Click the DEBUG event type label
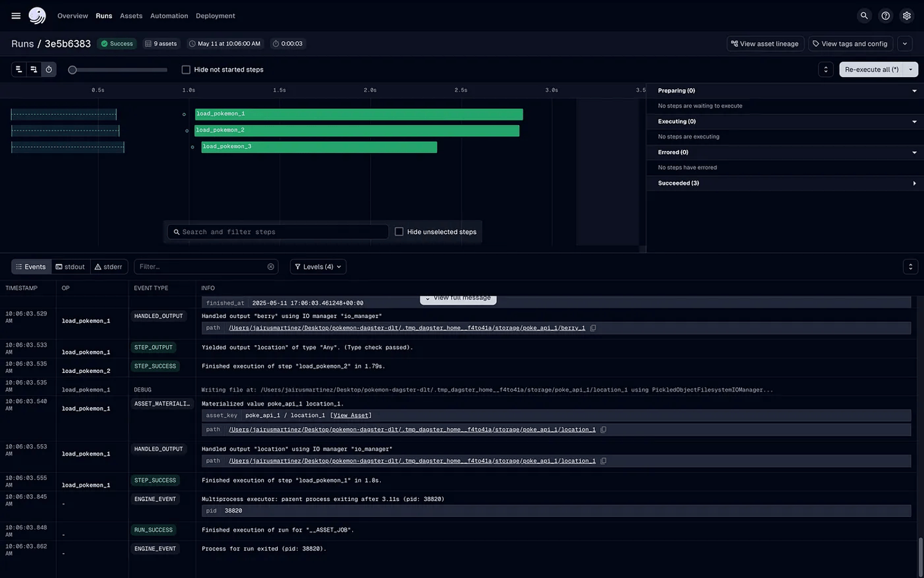The image size is (924, 578). coord(142,390)
